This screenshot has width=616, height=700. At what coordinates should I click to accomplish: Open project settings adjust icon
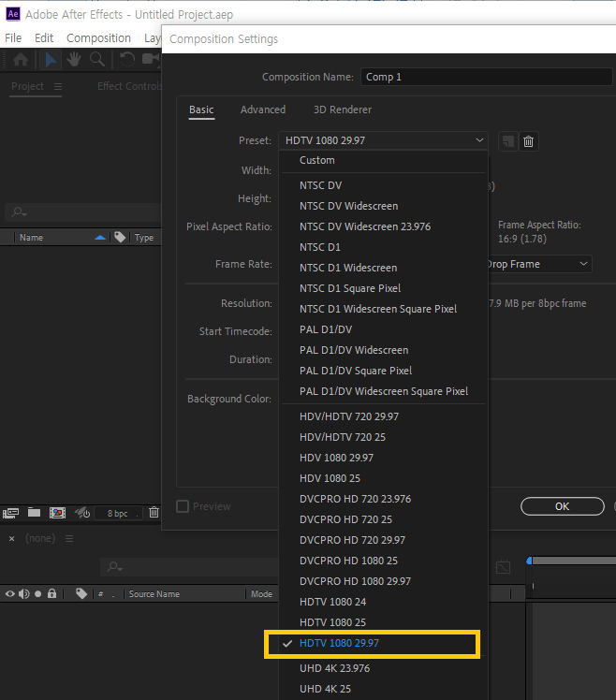pos(82,513)
